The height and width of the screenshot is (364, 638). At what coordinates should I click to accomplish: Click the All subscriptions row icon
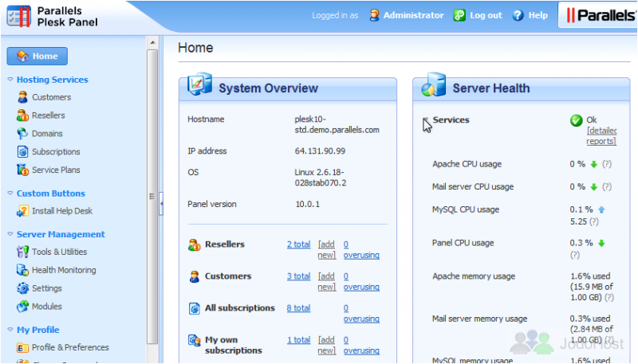[195, 309]
